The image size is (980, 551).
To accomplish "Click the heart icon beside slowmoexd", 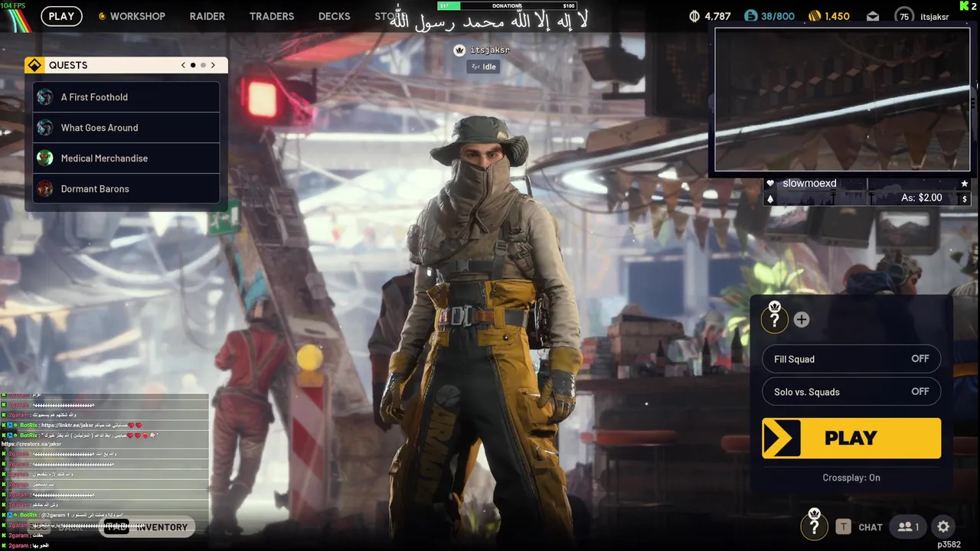I will (770, 184).
